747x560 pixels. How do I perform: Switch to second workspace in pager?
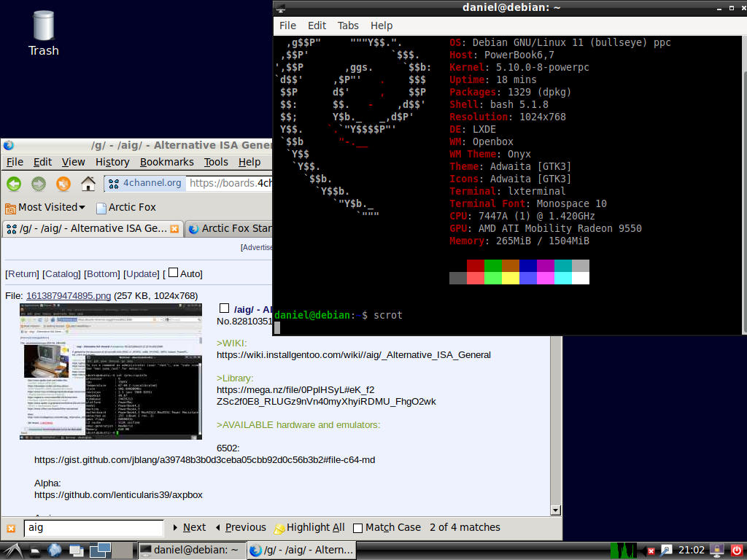pyautogui.click(x=123, y=551)
